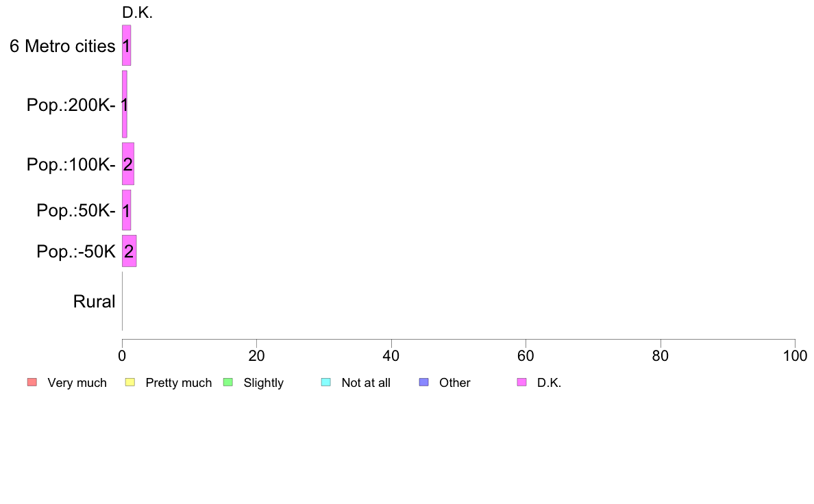Image resolution: width=814 pixels, height=504 pixels.
Task: Click the 40 axis tick label
Action: click(x=391, y=355)
